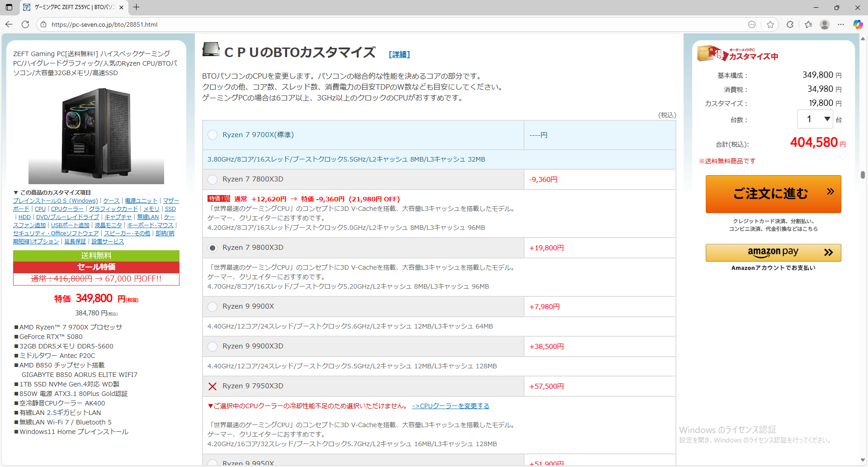Open the CPU details link
The height and width of the screenshot is (467, 868).
pos(399,54)
